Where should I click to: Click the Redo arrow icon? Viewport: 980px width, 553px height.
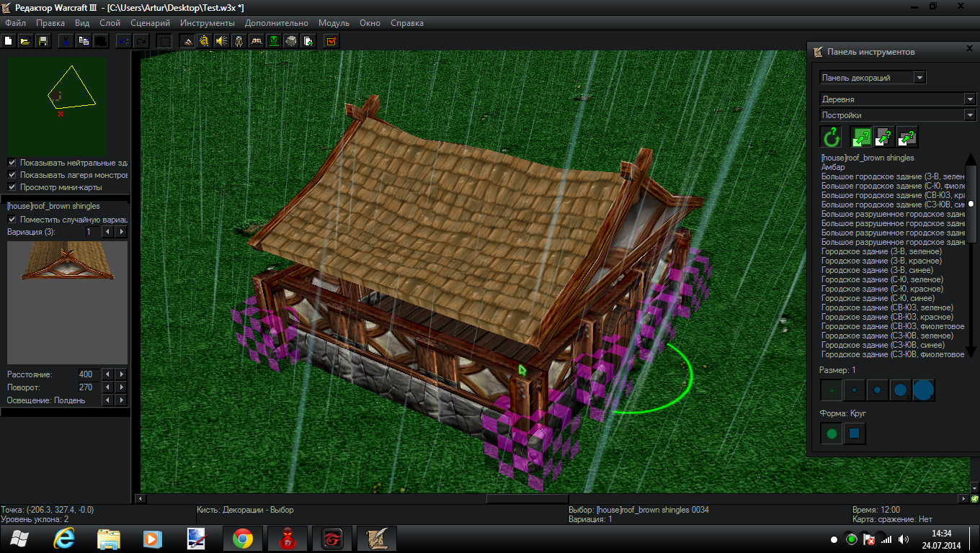pos(141,41)
